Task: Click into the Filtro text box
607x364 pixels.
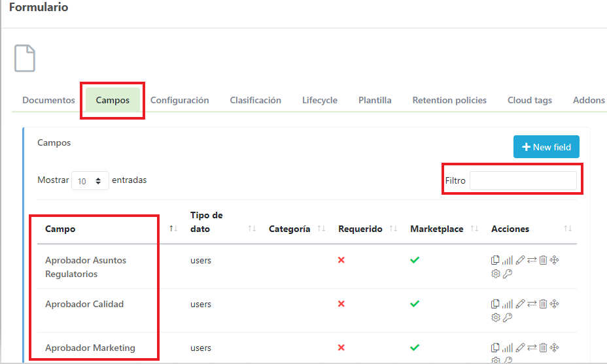Action: coord(523,181)
